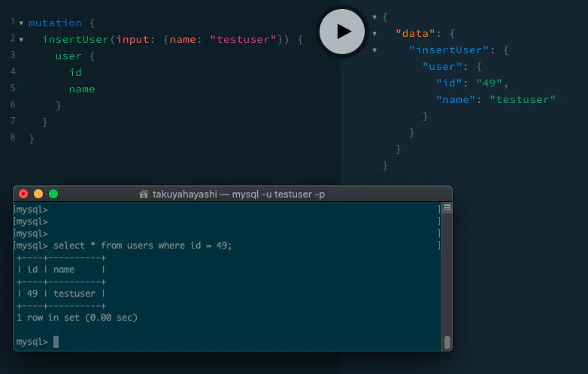Screen dimensions: 588x374
Task: Click the "id" field on line 4
Action: (x=75, y=73)
